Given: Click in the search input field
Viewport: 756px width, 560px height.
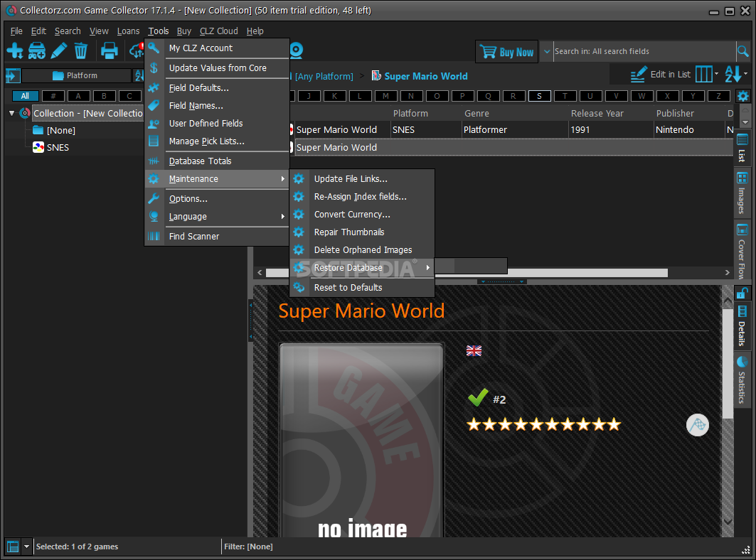Looking at the screenshot, I should tap(644, 51).
